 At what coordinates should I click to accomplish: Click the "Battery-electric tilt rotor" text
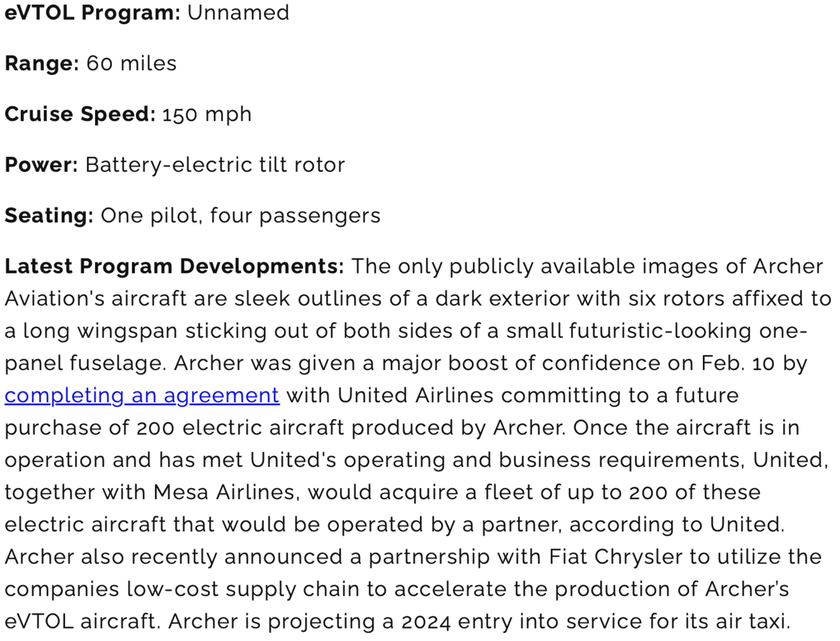pyautogui.click(x=215, y=165)
